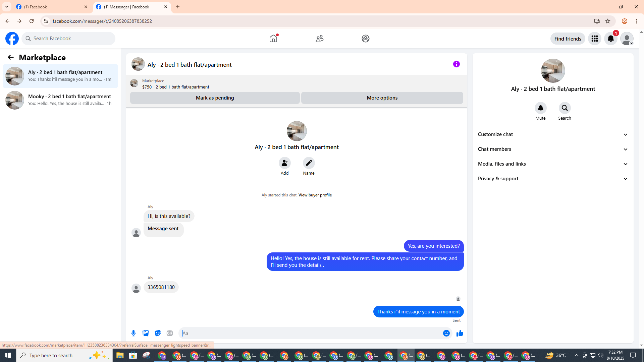
Task: Expand the Customize chat section
Action: click(553, 134)
